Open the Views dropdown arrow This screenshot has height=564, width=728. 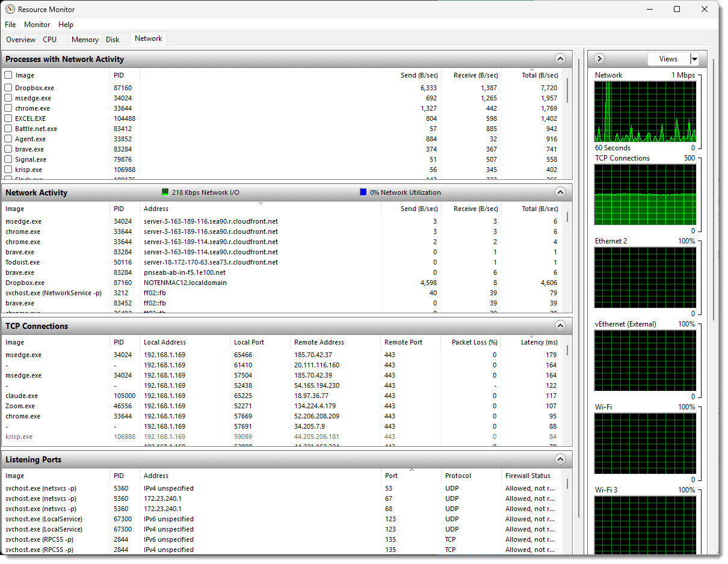point(694,59)
